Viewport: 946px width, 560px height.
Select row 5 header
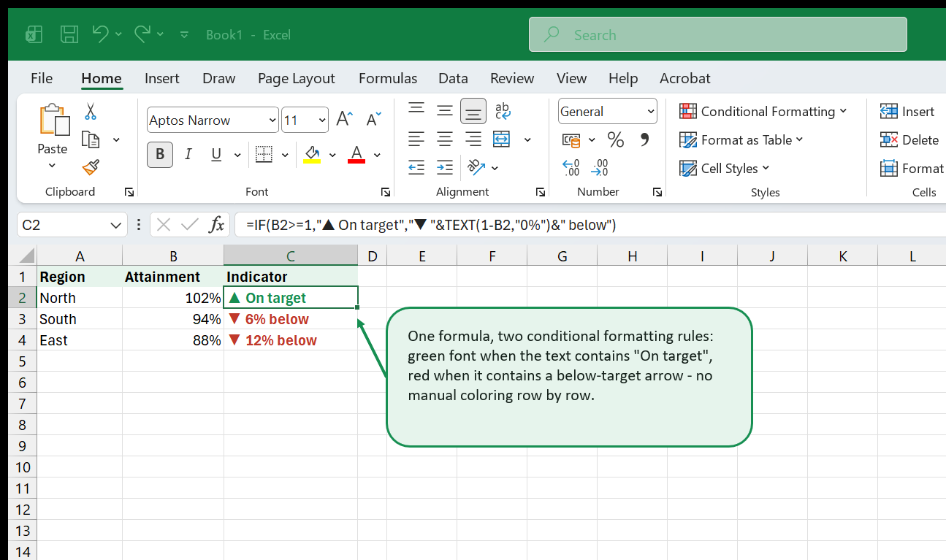(x=23, y=361)
